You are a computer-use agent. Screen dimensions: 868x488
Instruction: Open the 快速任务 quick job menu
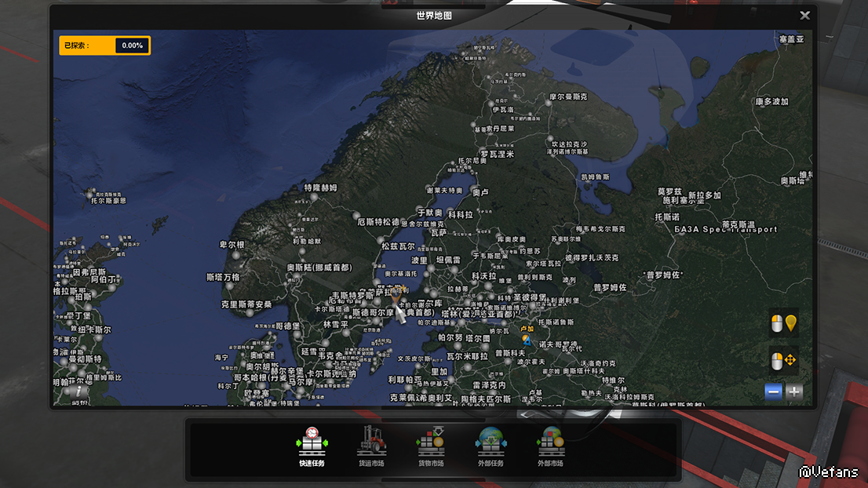[x=312, y=446]
